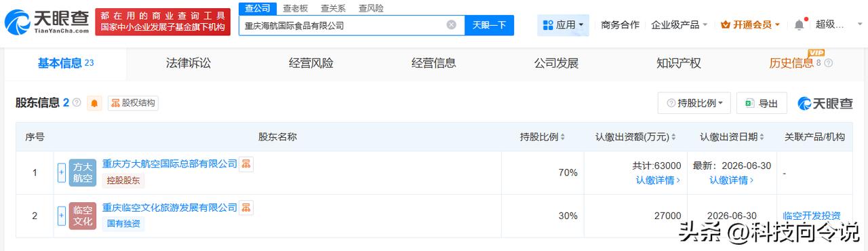Click the help icon next to 股东信息 count
The height and width of the screenshot is (251, 868).
pyautogui.click(x=77, y=103)
